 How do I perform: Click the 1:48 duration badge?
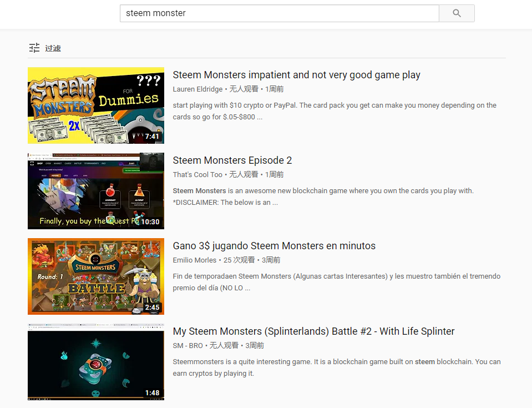(x=152, y=393)
